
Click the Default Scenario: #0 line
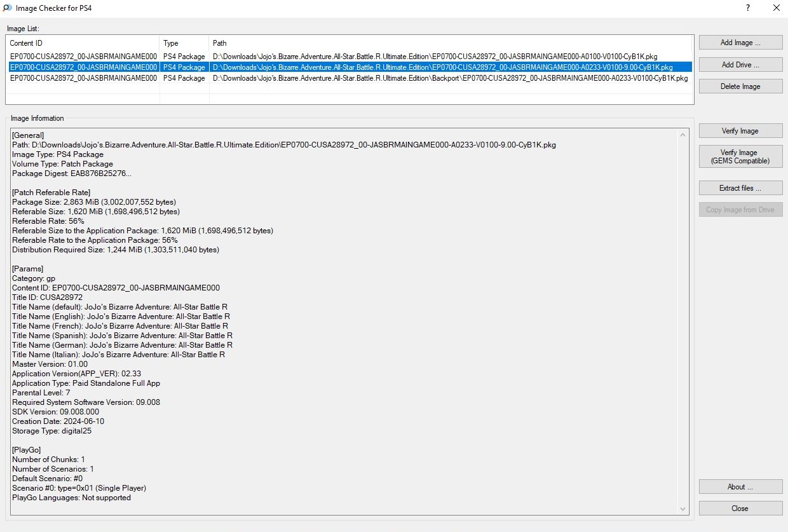click(47, 479)
